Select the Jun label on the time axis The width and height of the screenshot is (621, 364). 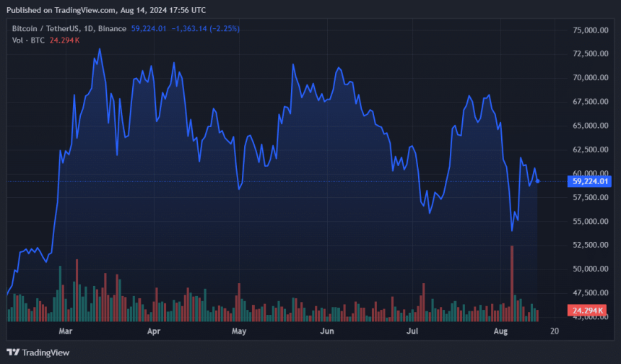pos(327,331)
